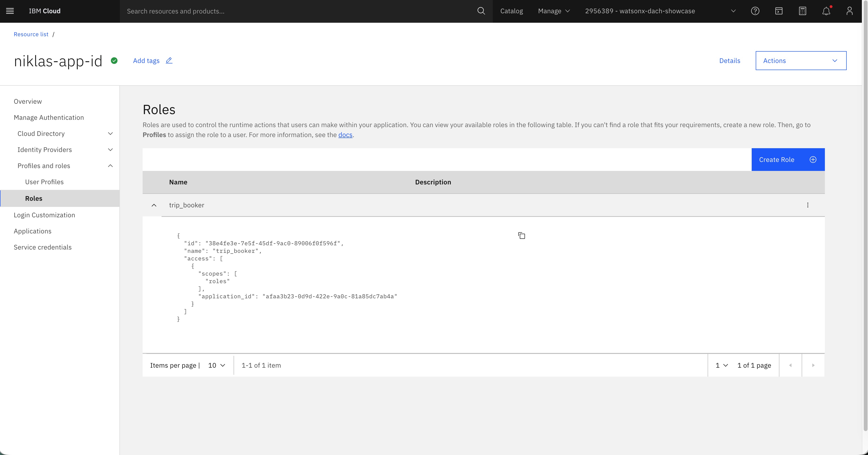Click the Add tags link
The width and height of the screenshot is (868, 455).
pyautogui.click(x=146, y=61)
